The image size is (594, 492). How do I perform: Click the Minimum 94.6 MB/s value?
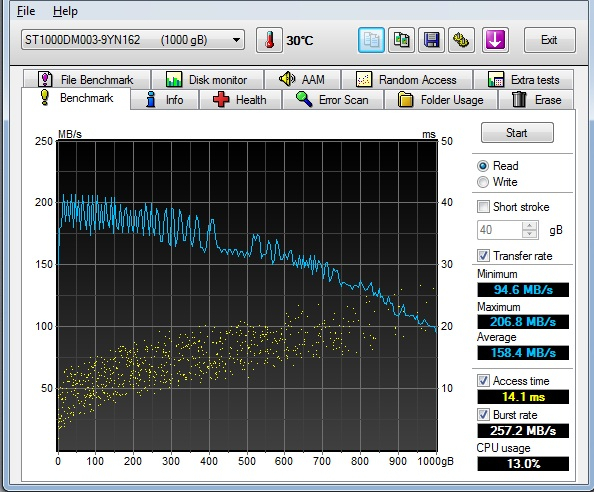click(523, 290)
